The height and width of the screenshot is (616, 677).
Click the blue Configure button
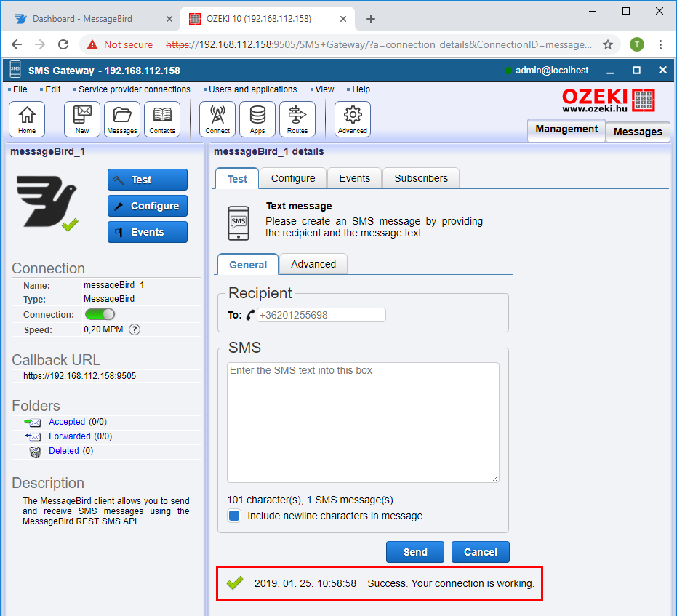[x=148, y=206]
